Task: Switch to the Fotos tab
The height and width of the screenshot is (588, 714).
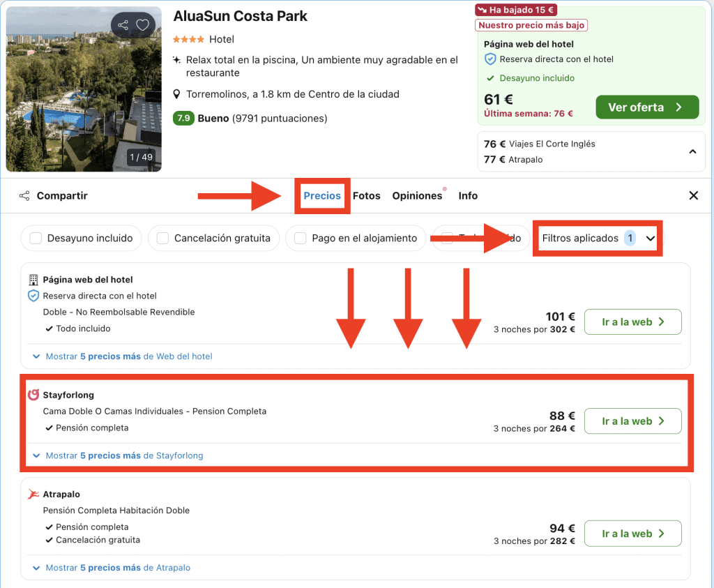Action: pyautogui.click(x=366, y=196)
